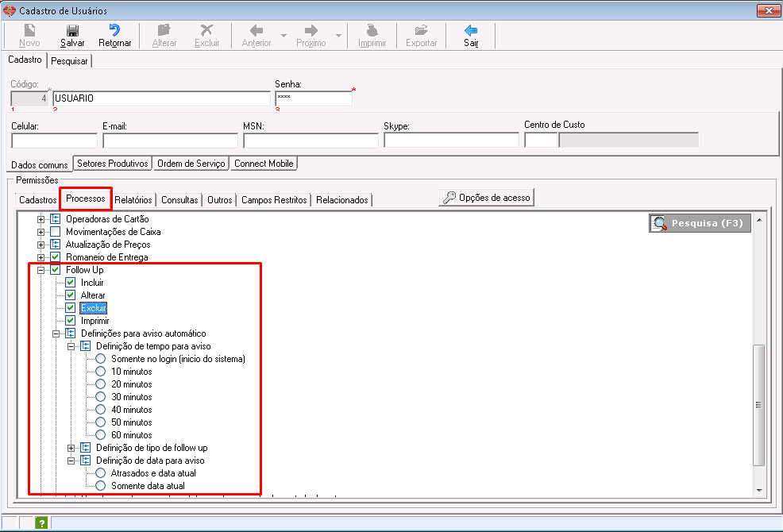Select the Atrasados e data atual radio option
The image size is (783, 532).
(x=100, y=472)
